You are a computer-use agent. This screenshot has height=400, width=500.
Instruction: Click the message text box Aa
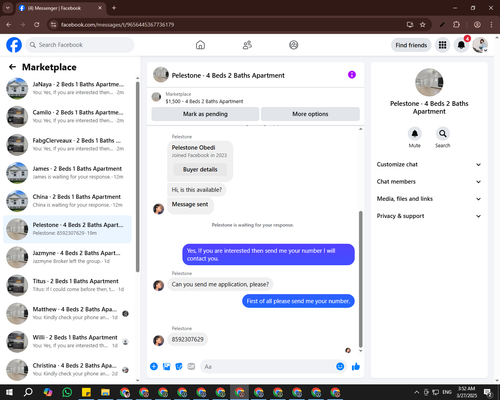coord(267,367)
